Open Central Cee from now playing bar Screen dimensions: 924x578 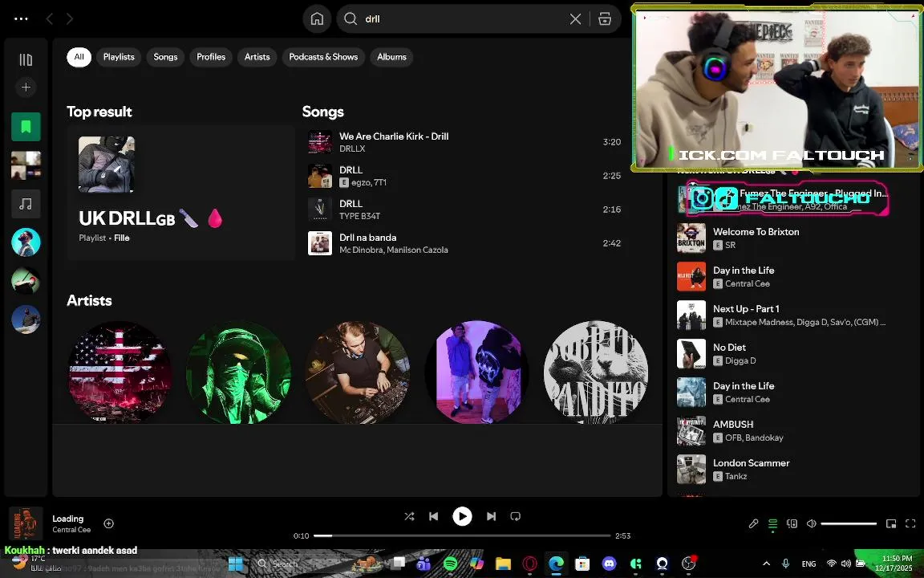pyautogui.click(x=71, y=530)
